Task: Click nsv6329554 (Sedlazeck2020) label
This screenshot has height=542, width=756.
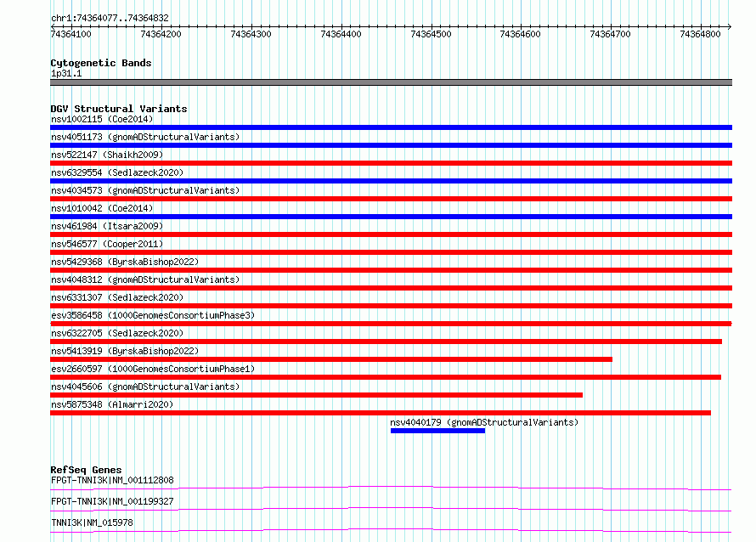Action: click(x=117, y=172)
